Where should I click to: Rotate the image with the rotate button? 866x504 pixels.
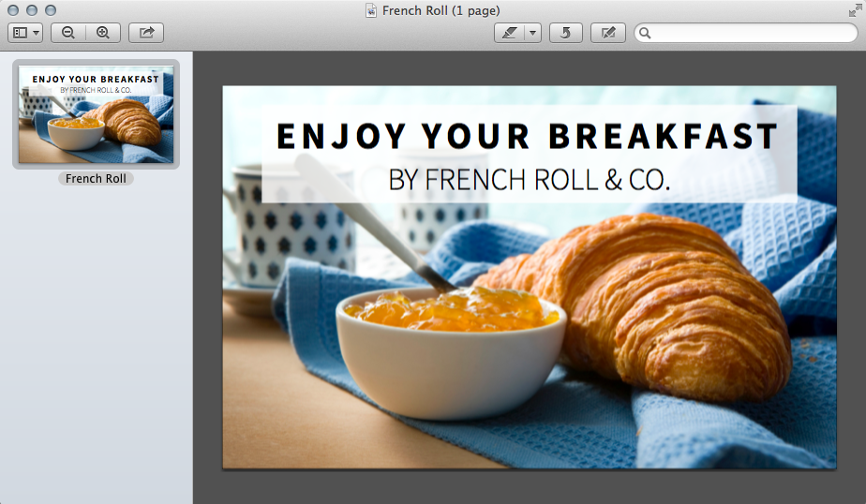(x=565, y=33)
